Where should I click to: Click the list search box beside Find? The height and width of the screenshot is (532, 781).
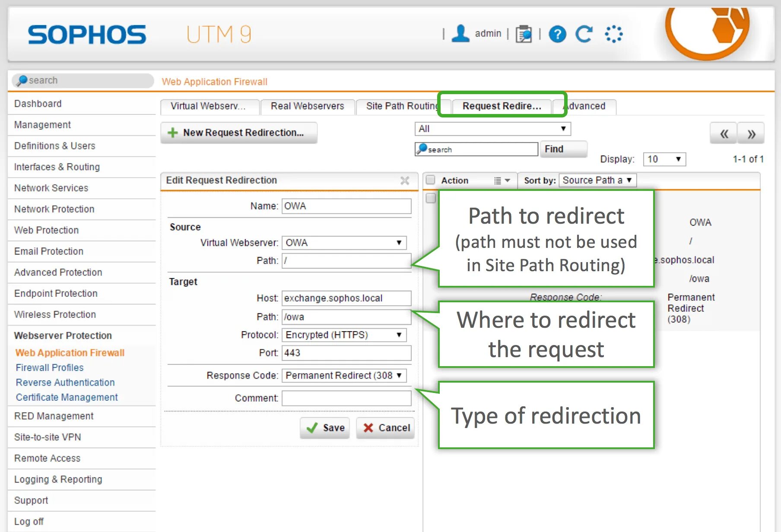[476, 149]
